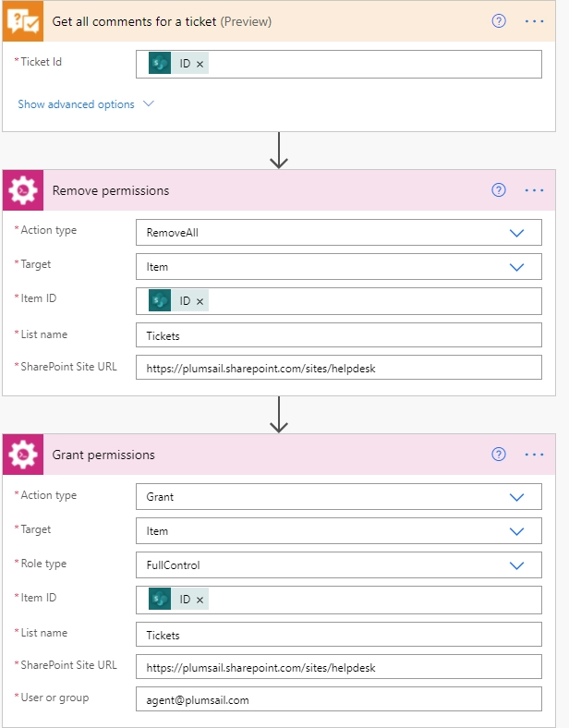
Task: Click the Remove permissions gear icon
Action: tap(23, 190)
